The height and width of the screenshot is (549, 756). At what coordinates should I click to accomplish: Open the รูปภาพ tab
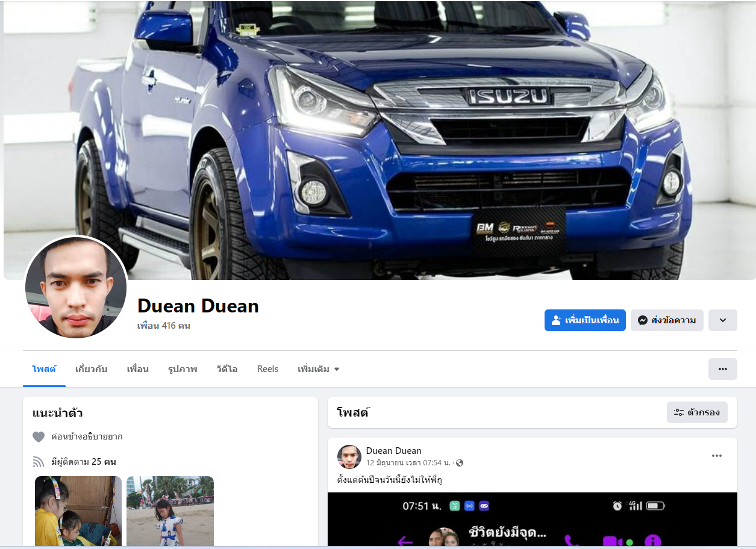(x=183, y=369)
